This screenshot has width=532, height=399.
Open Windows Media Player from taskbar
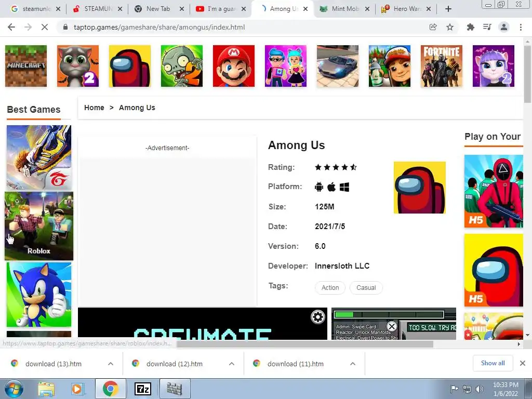[x=77, y=389]
